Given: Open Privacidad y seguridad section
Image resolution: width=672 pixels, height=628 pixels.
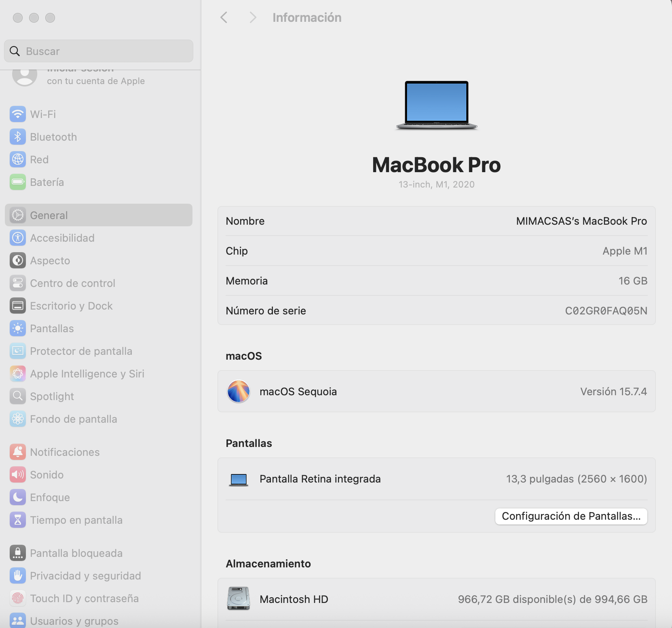Looking at the screenshot, I should 85,576.
